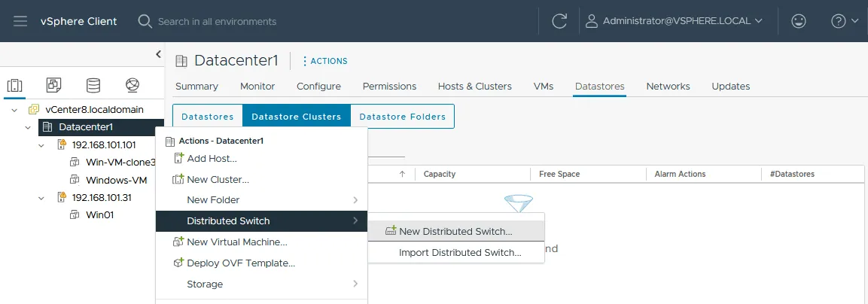Screen dimensions: 868x304
Task: Click the Datacenter1 header building icon
Action: [x=181, y=61]
